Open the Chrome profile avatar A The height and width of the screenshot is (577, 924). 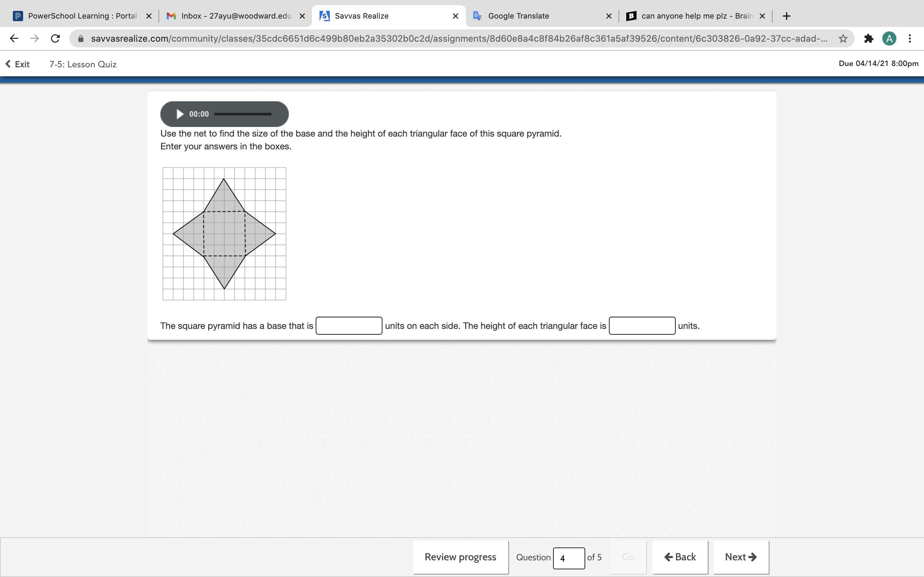pyautogui.click(x=889, y=38)
